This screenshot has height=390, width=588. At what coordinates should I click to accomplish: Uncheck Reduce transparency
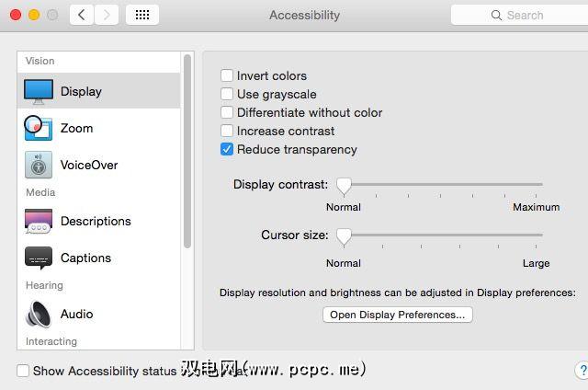coord(227,149)
